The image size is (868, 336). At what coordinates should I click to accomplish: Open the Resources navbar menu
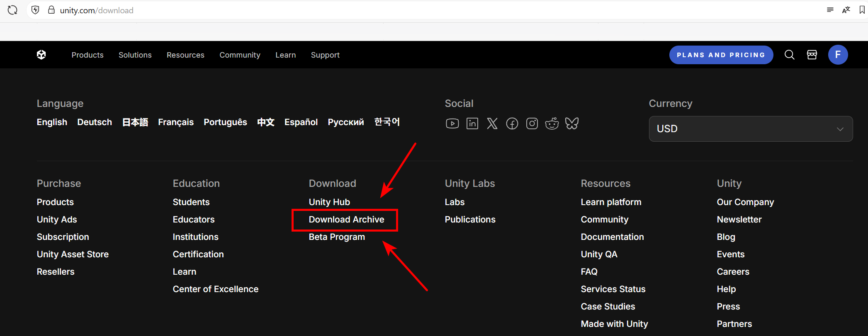(x=185, y=55)
